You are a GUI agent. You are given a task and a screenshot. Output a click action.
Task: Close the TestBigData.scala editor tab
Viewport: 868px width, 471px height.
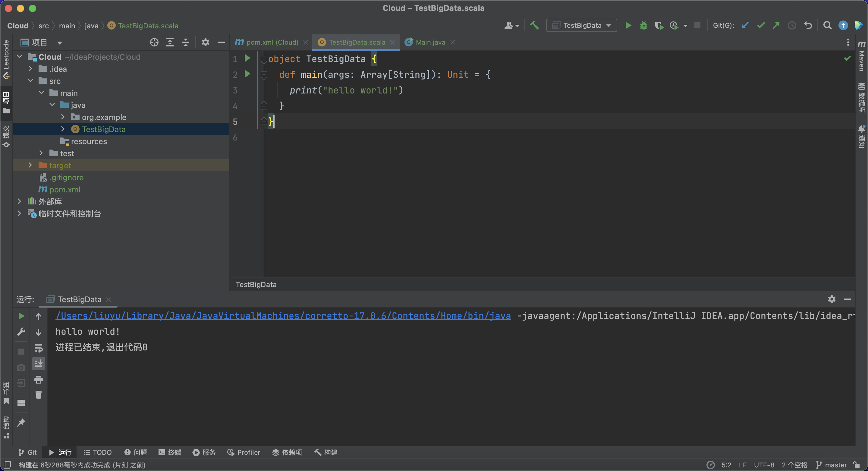click(x=392, y=42)
